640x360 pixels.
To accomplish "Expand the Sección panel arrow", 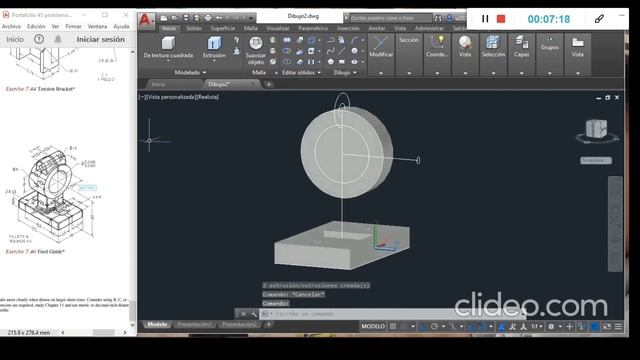I will [x=409, y=73].
